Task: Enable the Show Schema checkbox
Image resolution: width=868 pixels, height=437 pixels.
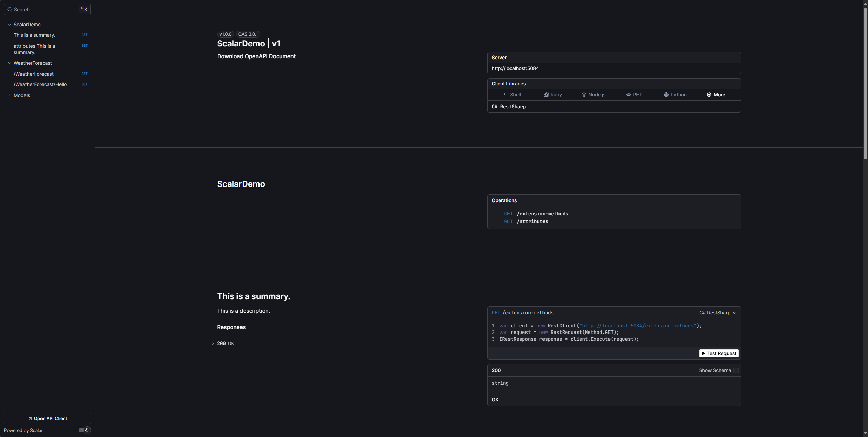Action: click(x=736, y=370)
